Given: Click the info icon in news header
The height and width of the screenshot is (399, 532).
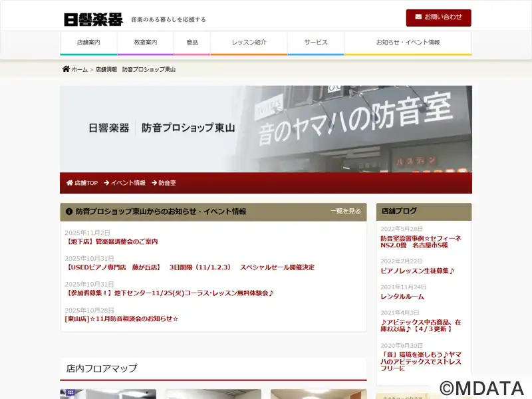Looking at the screenshot, I should (x=69, y=211).
